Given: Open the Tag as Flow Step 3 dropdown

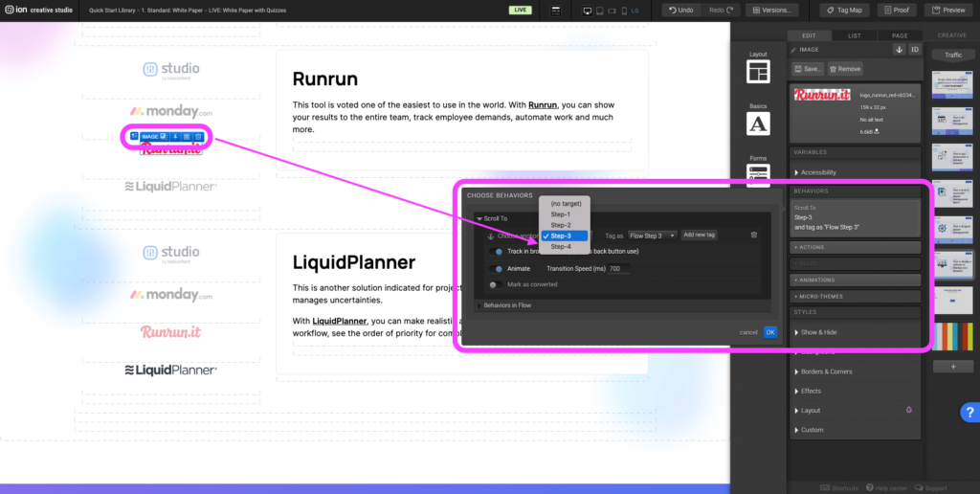Looking at the screenshot, I should pyautogui.click(x=653, y=236).
